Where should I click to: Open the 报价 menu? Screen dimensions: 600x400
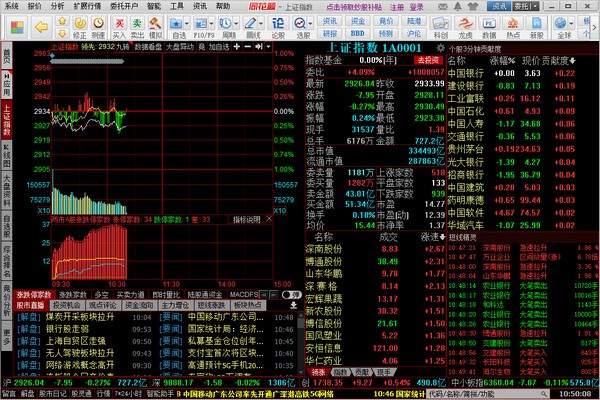[x=36, y=6]
